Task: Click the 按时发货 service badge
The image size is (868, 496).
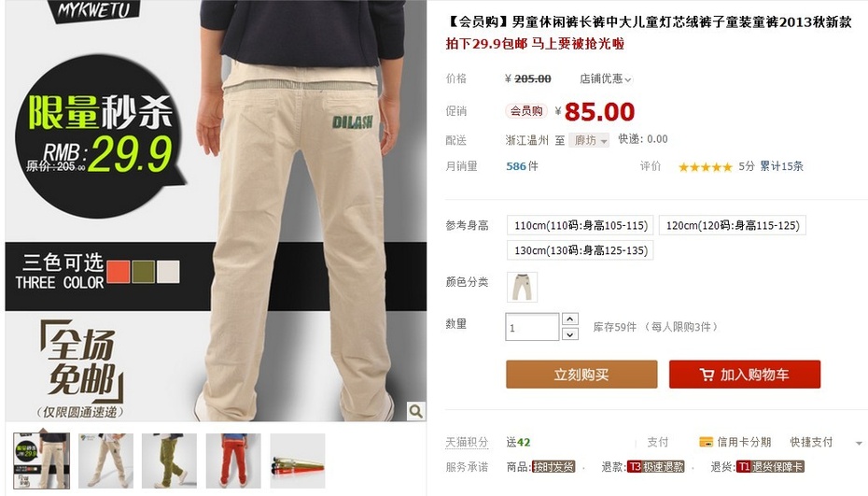Action: tap(553, 467)
